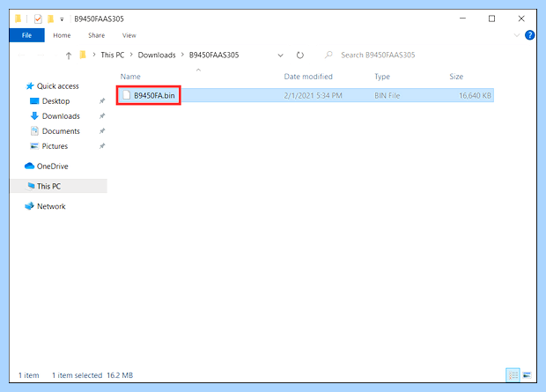This screenshot has height=392, width=546.
Task: Close the B9450FAAS305 window
Action: tap(521, 18)
